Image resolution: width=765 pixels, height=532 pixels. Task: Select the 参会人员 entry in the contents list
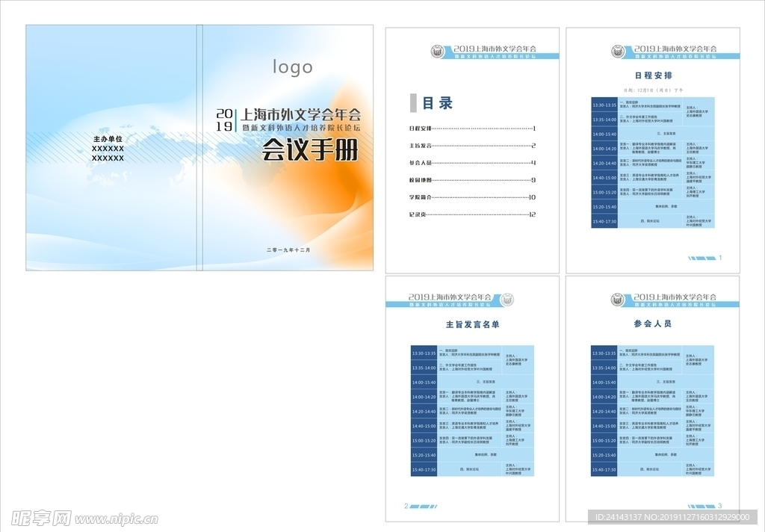(421, 163)
